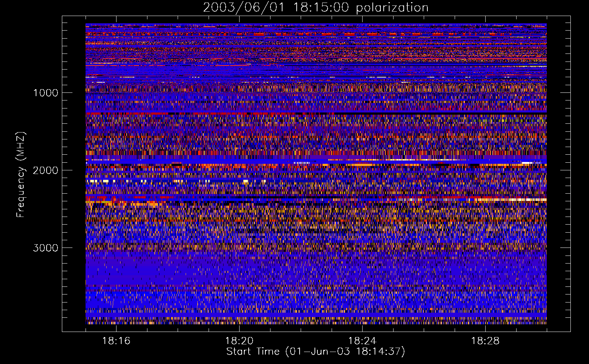Image resolution: width=589 pixels, height=364 pixels.
Task: Click the 18:28 time tick label
Action: (485, 341)
